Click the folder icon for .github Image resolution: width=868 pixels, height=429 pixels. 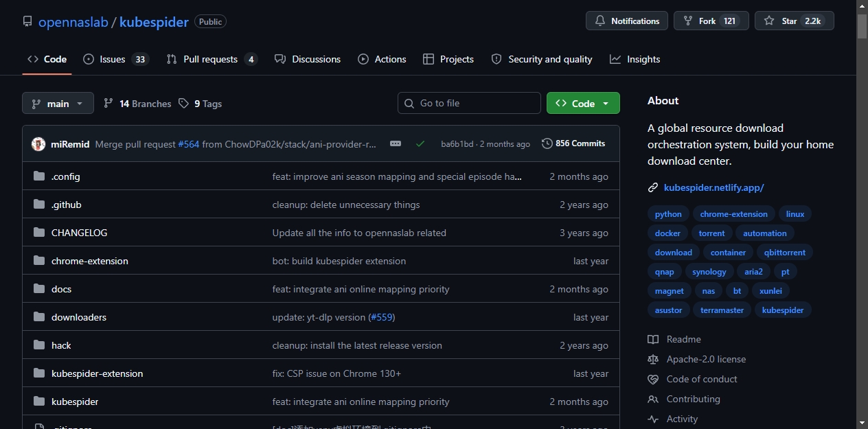tap(39, 205)
